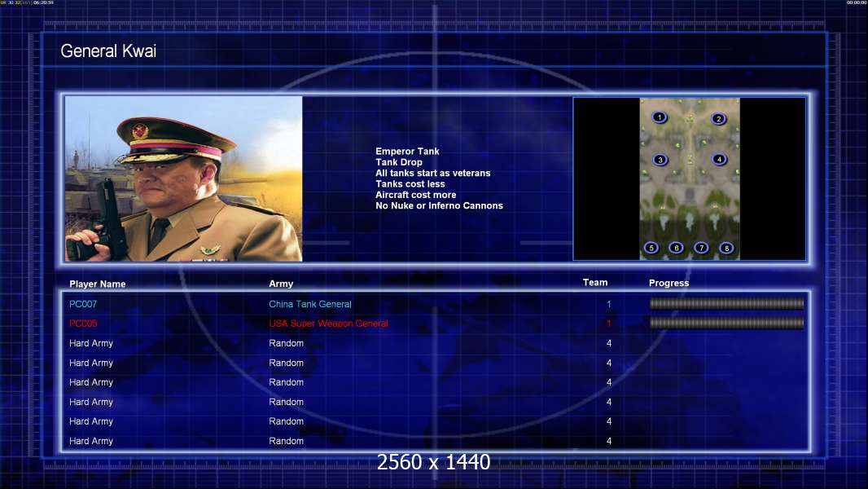
Task: Click 'USA Super Weapon General' army entry
Action: pos(328,324)
